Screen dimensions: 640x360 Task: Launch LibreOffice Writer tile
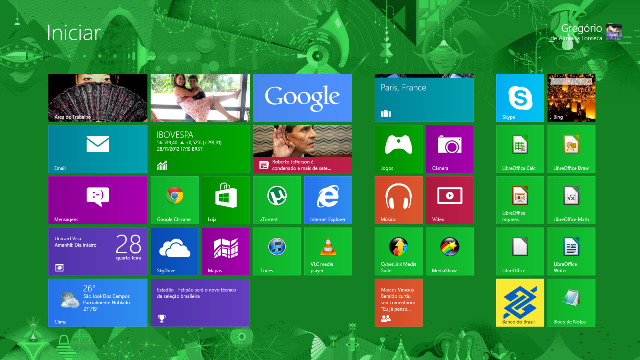pos(571,251)
